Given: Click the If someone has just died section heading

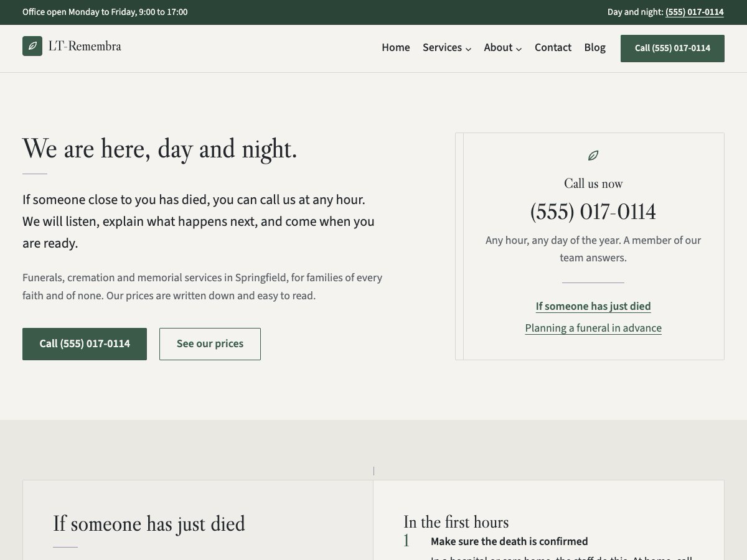Looking at the screenshot, I should [149, 524].
